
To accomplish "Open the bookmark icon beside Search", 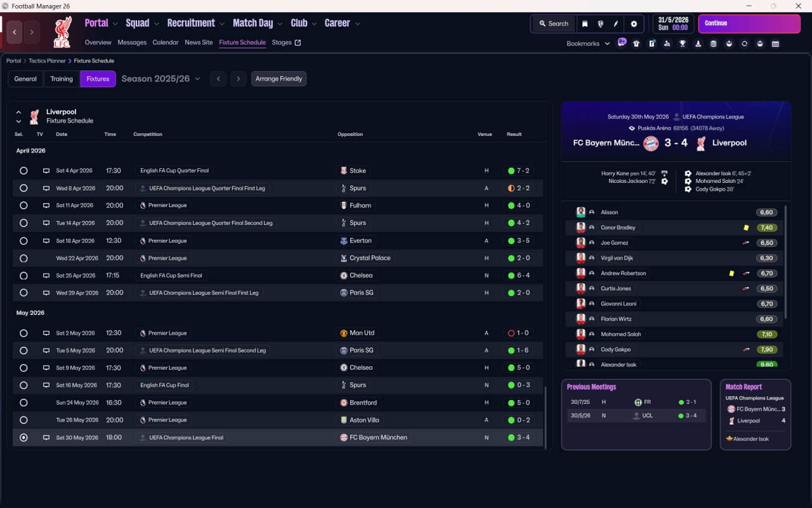I will coord(585,24).
